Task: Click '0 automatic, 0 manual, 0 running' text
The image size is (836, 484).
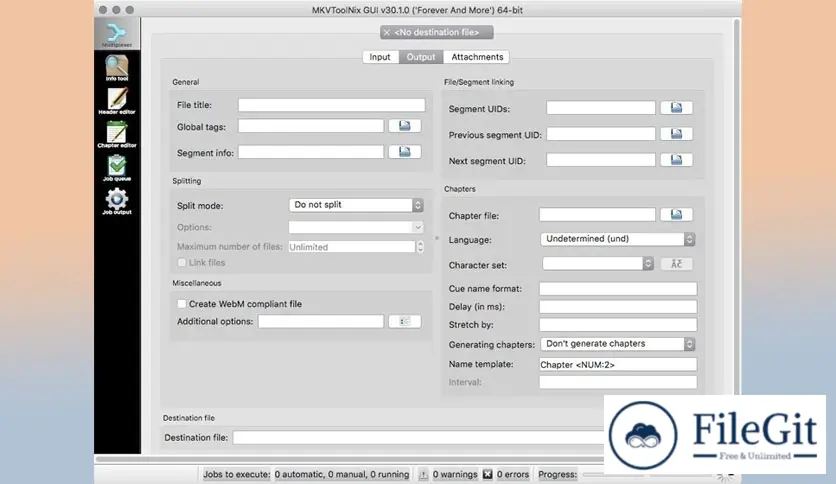Action: 342,474
